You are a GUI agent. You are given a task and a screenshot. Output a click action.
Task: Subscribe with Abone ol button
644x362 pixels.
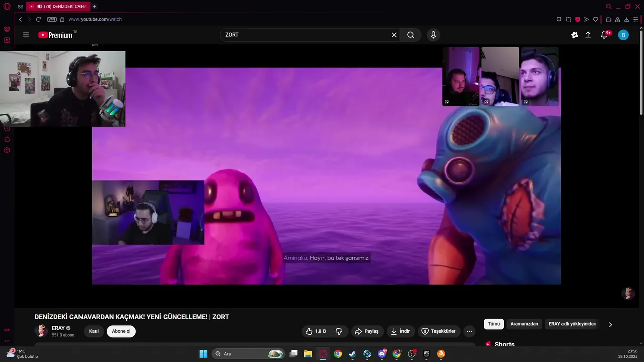pyautogui.click(x=121, y=331)
